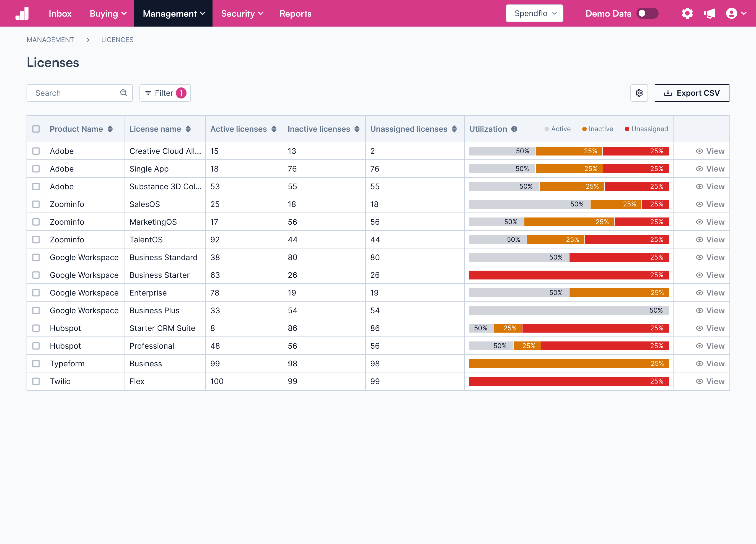
Task: Expand the Buying dropdown menu
Action: (108, 13)
